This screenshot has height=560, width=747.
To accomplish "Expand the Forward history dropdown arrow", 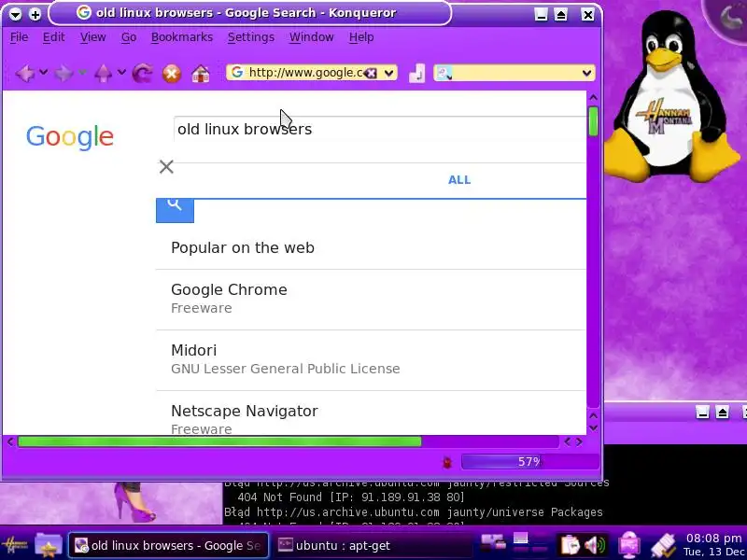I will (82, 73).
